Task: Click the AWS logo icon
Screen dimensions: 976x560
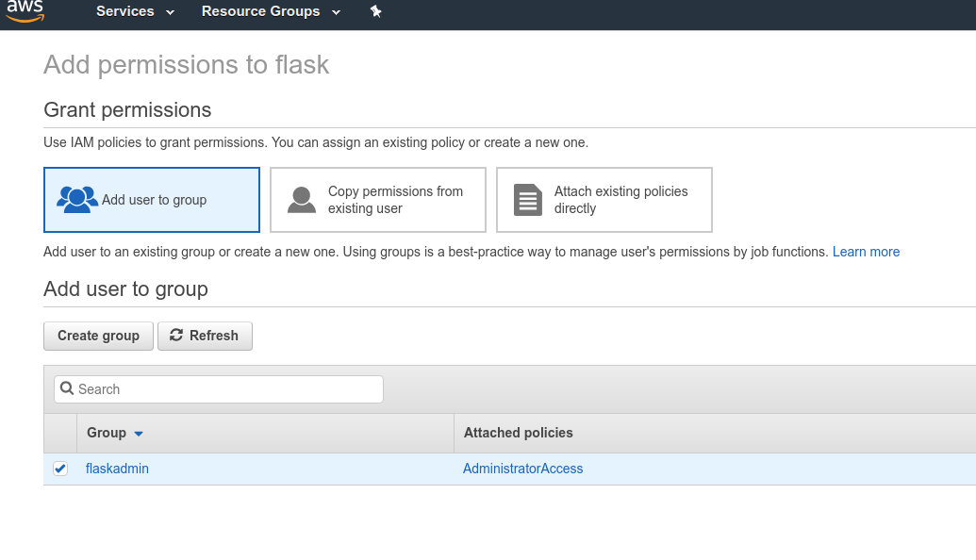Action: click(25, 11)
